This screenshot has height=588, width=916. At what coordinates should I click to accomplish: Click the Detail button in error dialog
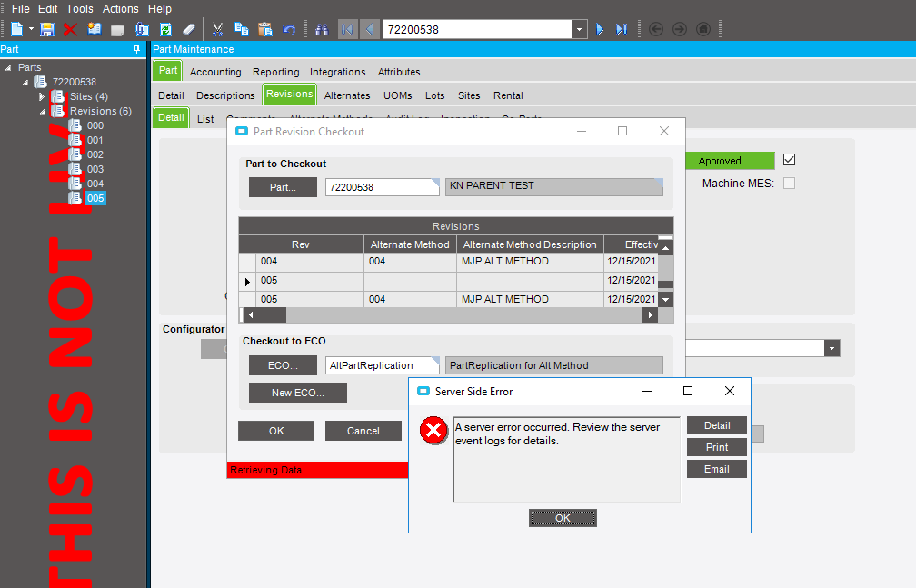(717, 425)
